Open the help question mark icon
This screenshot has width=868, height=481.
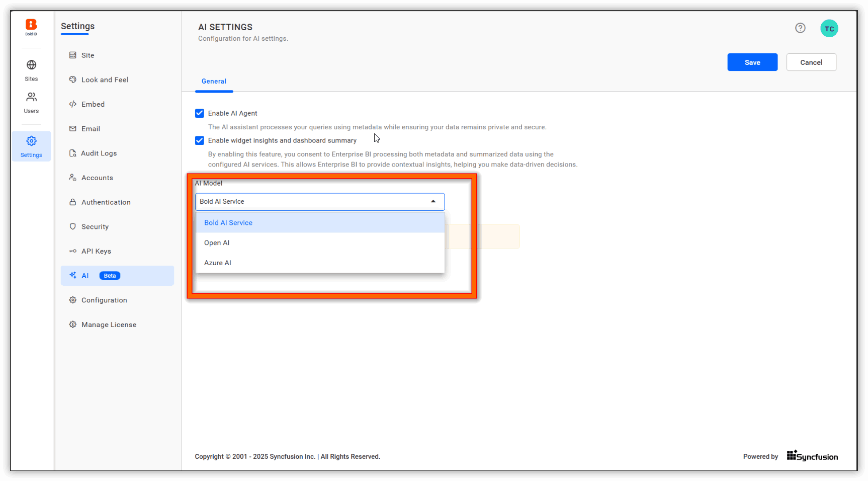[x=800, y=28]
